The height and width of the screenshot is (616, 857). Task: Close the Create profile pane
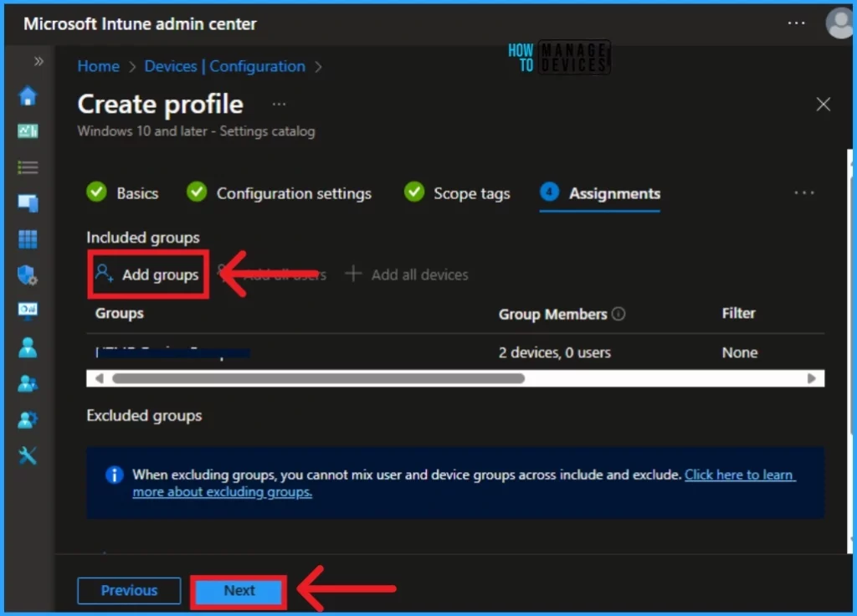point(824,104)
